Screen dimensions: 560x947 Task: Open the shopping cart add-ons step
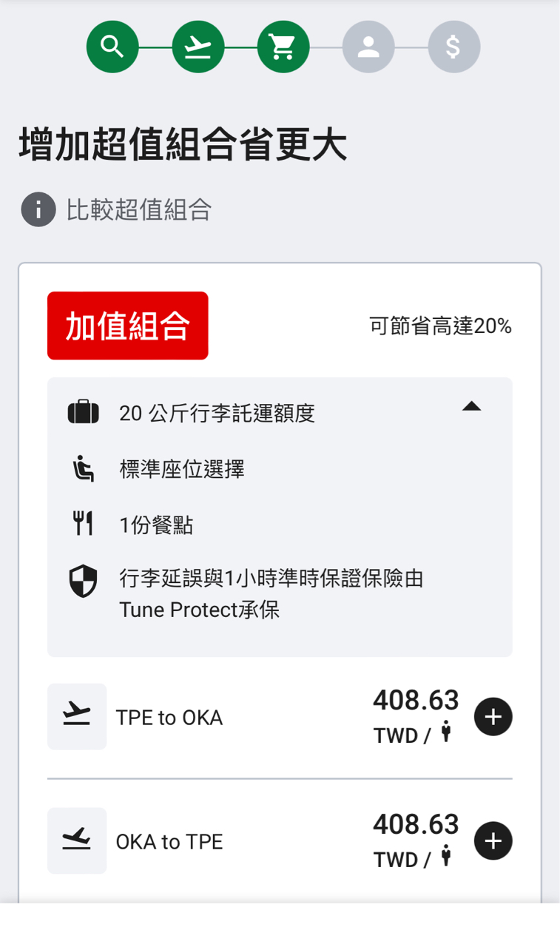coord(283,47)
